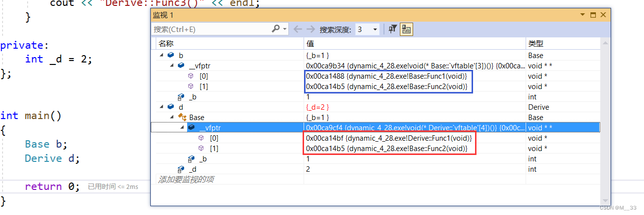Click the blue cube icon of variable d
This screenshot has width=644, height=215.
(x=170, y=107)
